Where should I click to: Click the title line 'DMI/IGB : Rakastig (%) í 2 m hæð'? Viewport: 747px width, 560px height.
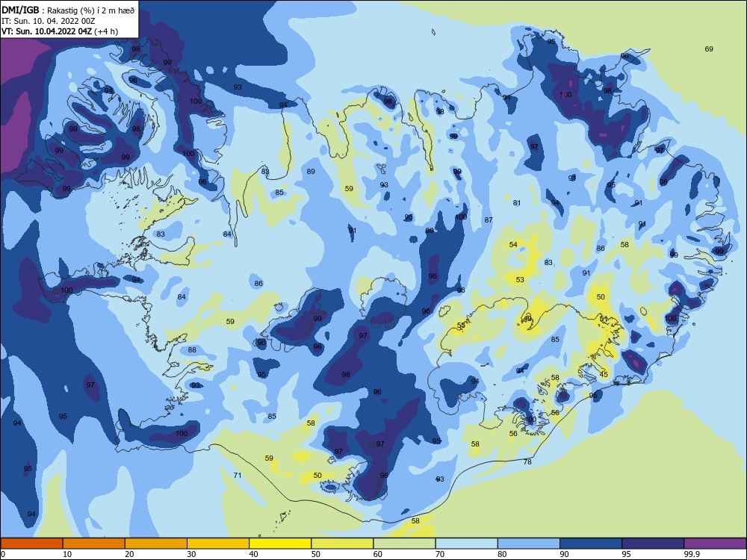coord(68,10)
